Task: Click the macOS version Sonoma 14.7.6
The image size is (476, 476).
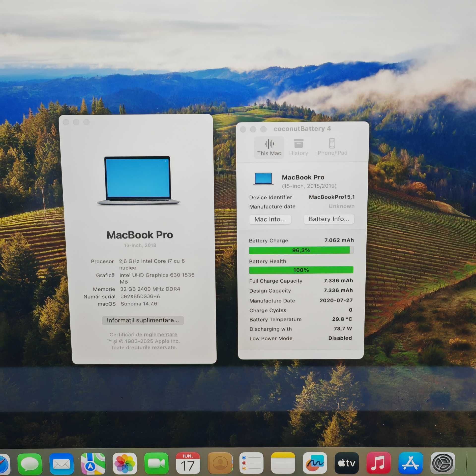Action: 139,304
